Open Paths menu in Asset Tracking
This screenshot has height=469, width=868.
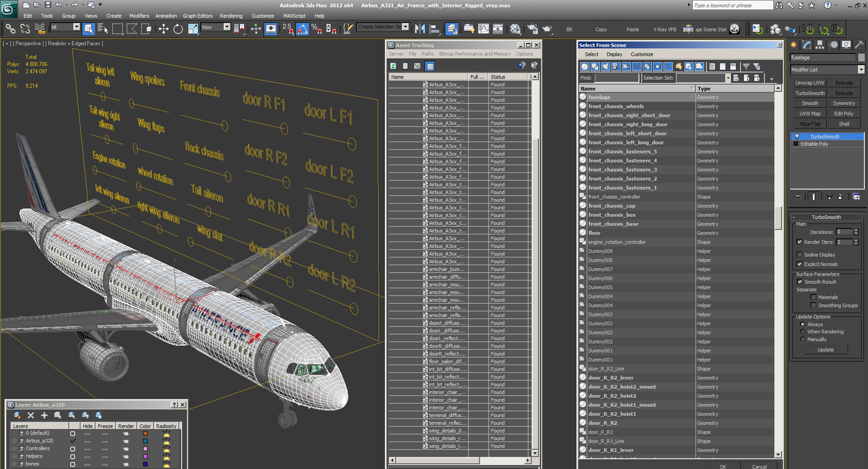[x=428, y=54]
